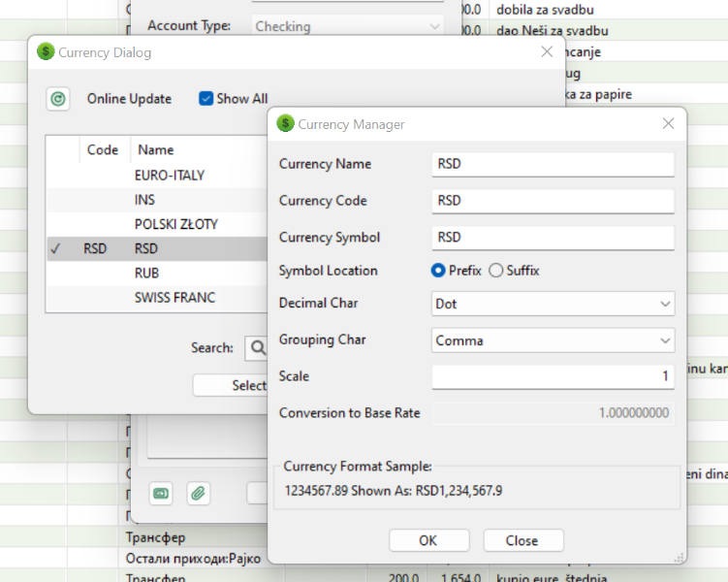Close the Currency Manager window

[668, 123]
